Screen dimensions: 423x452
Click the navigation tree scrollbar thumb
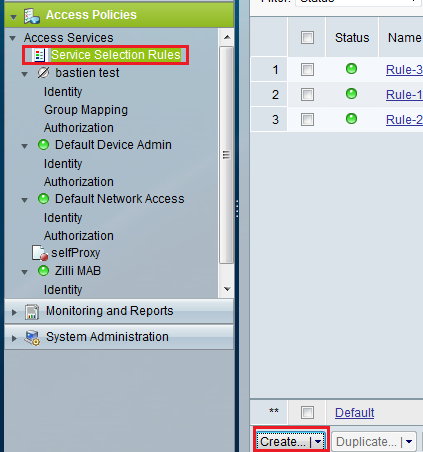pyautogui.click(x=226, y=155)
